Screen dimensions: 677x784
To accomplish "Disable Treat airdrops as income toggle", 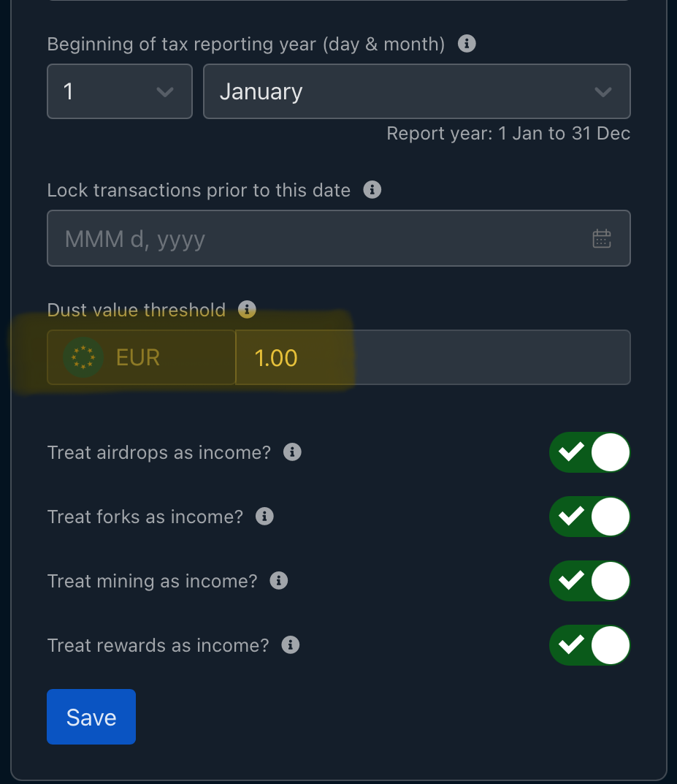I will [x=589, y=452].
